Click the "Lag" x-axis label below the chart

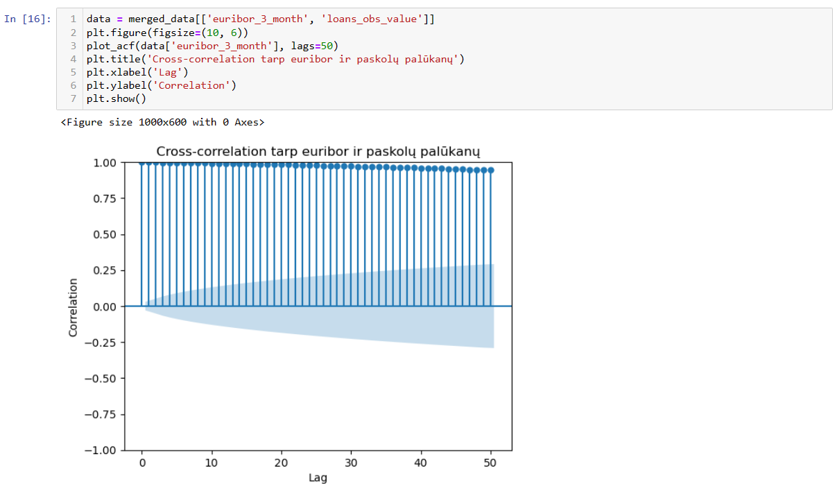click(318, 478)
